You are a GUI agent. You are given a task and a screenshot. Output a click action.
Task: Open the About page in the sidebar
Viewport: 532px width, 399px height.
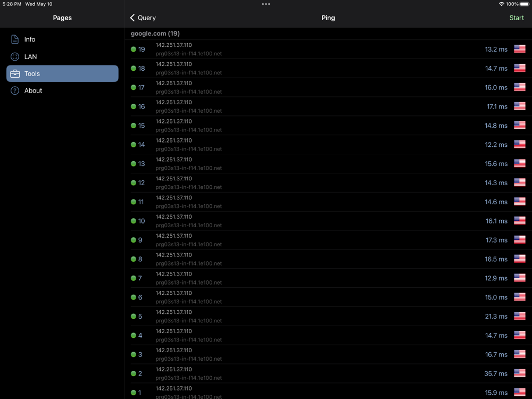point(62,90)
